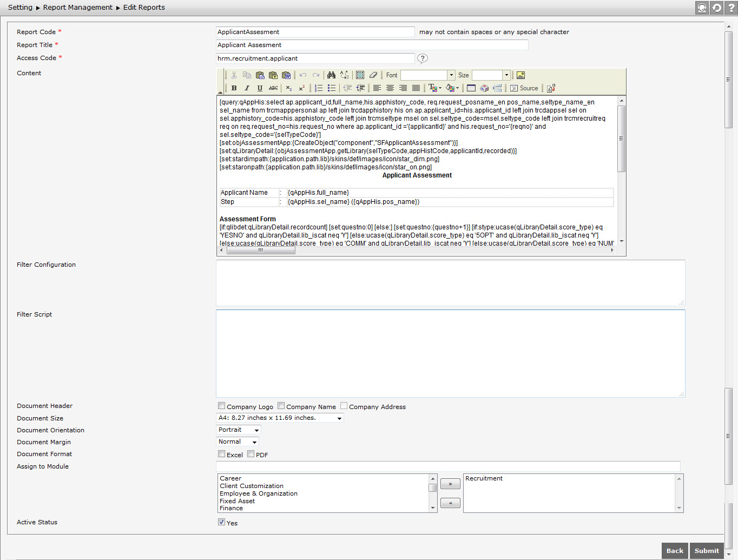Enable PDF document format
Viewport: 738px width, 560px height.
point(251,453)
